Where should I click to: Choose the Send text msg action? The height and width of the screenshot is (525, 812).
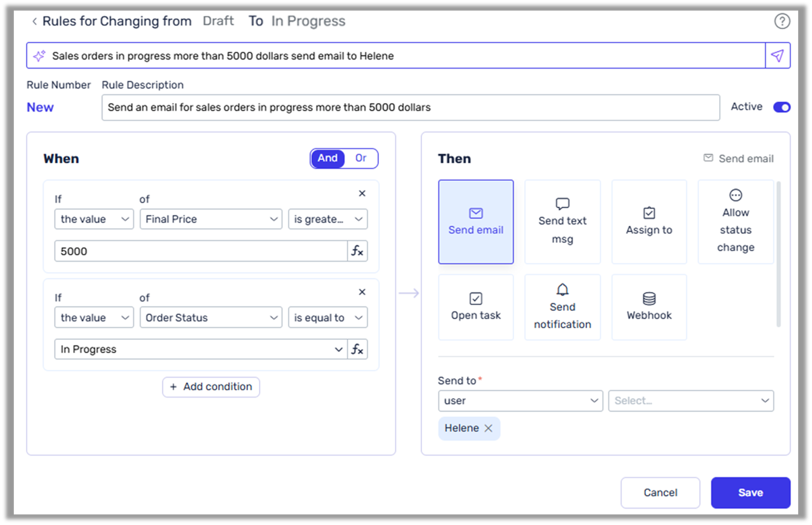(x=562, y=222)
